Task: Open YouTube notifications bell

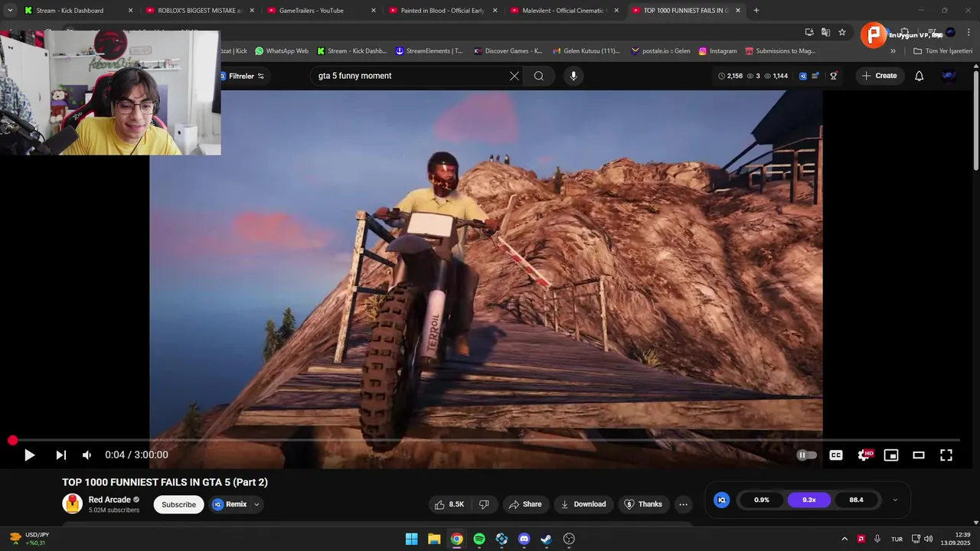Action: coord(920,76)
